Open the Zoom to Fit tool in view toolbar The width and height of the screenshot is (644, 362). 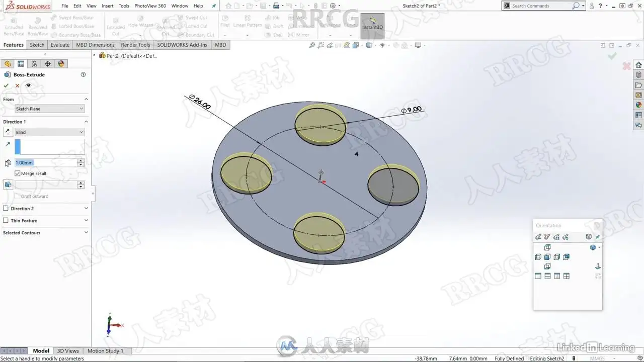[312, 45]
